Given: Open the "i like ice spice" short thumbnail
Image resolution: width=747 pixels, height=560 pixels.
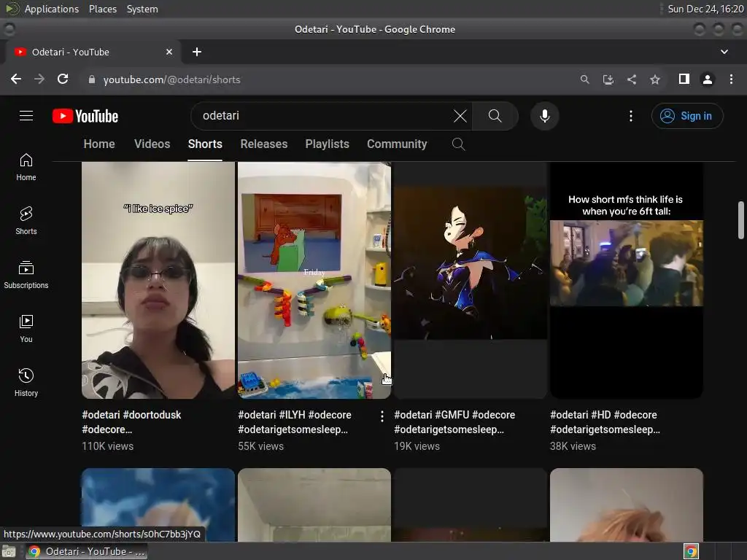Looking at the screenshot, I should click(x=158, y=281).
